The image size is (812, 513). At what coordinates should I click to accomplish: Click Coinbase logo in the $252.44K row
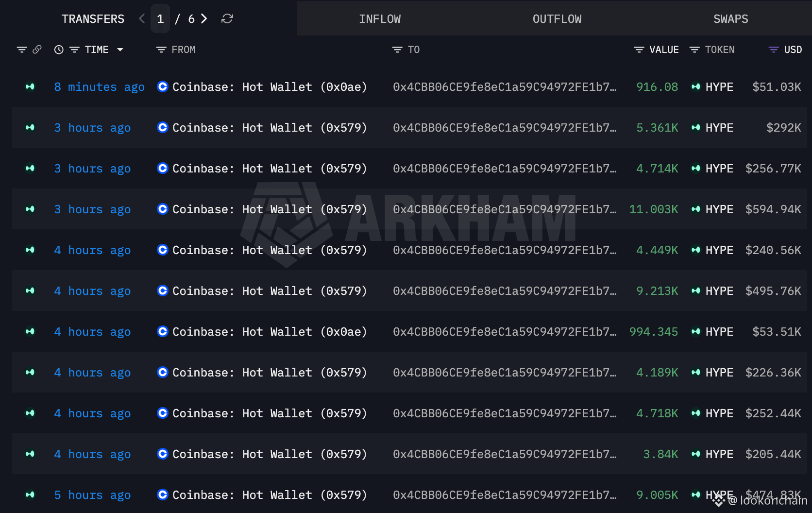point(163,413)
